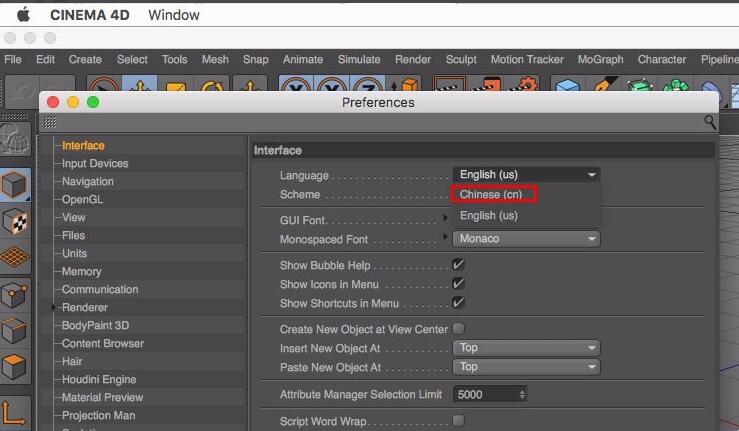This screenshot has width=739, height=431.
Task: Switch to Model mode cube icon
Action: pyautogui.click(x=15, y=185)
